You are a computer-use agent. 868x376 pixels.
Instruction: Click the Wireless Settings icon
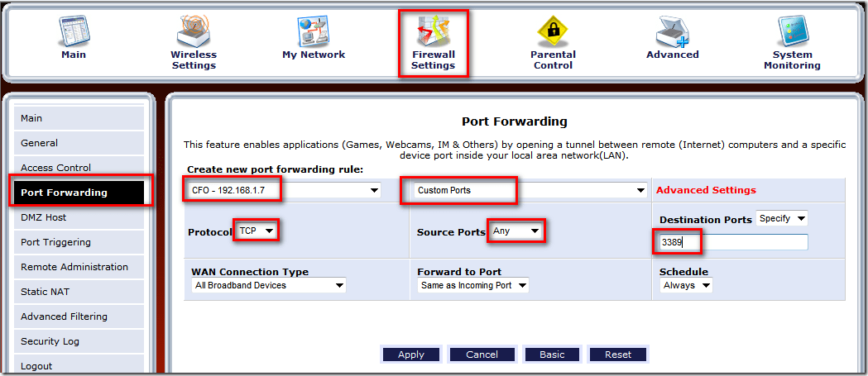coord(194,31)
